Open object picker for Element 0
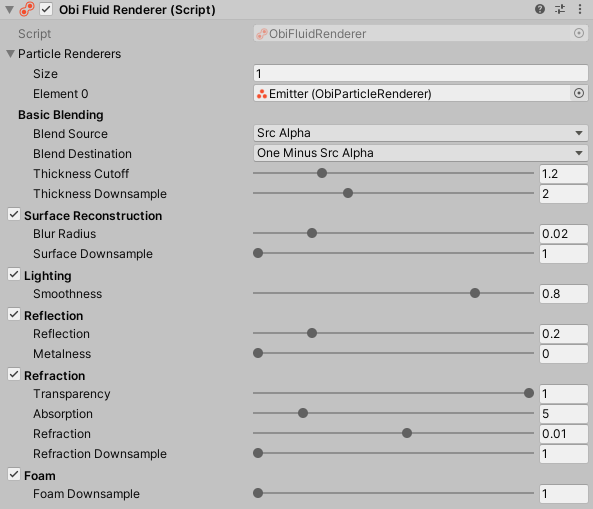Viewport: 593px width, 509px height. tap(579, 93)
